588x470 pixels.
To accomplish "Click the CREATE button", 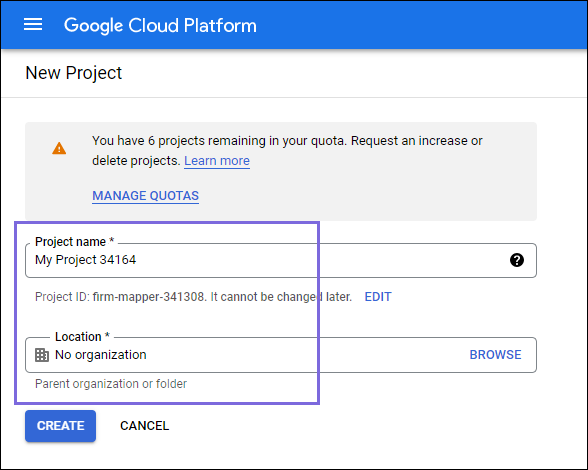I will click(60, 426).
